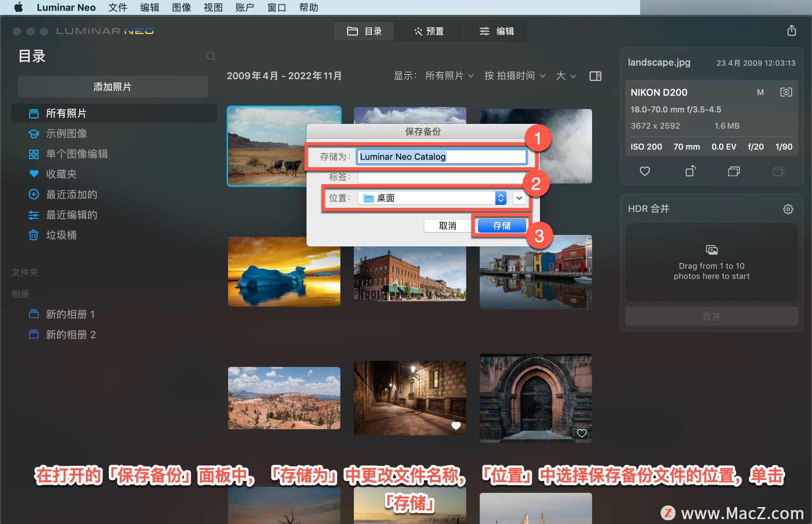Toggle favorite heart in info panel

click(x=645, y=171)
